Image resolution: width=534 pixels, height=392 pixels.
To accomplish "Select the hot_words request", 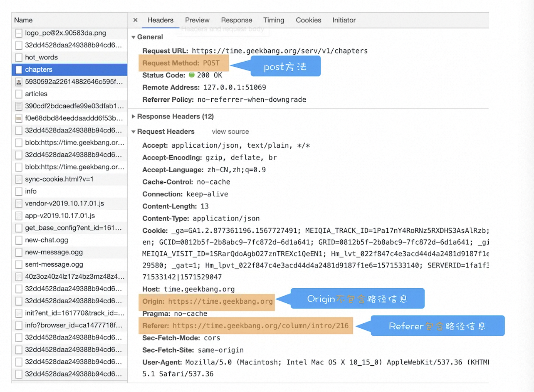I will pyautogui.click(x=69, y=57).
